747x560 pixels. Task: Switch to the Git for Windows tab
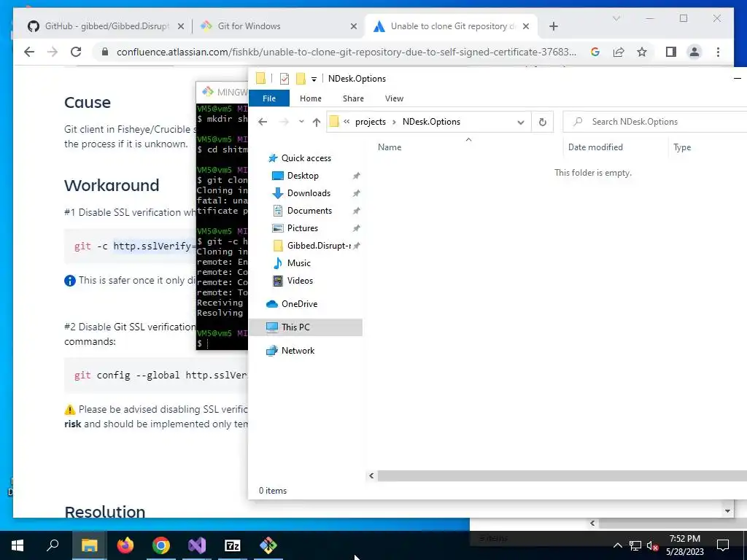point(249,26)
